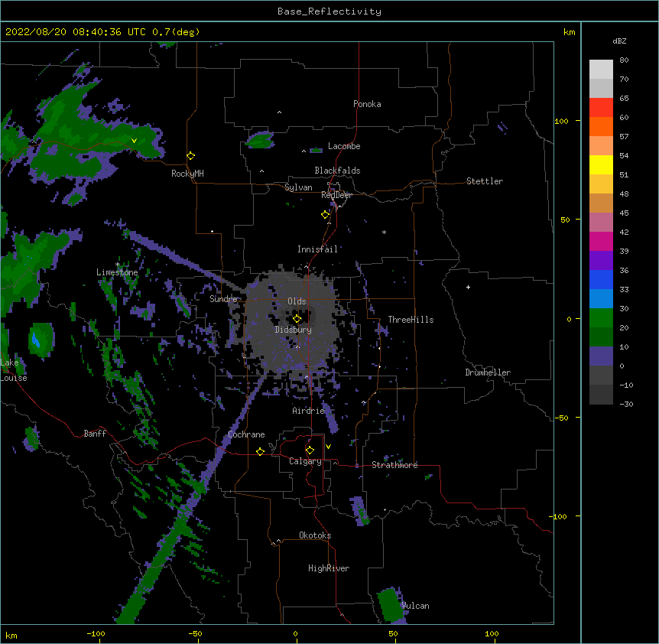Select the radar site diamond between Olds and Didsbury
This screenshot has width=659, height=644.
297,318
